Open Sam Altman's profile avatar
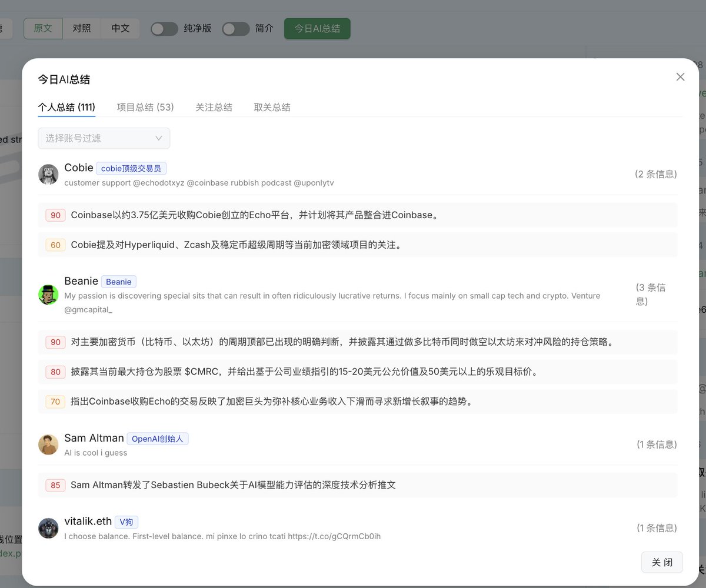The height and width of the screenshot is (588, 706). [48, 445]
